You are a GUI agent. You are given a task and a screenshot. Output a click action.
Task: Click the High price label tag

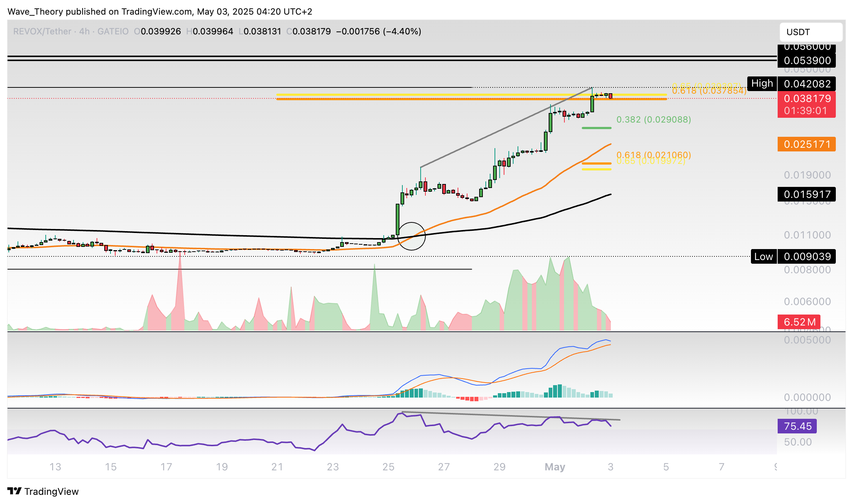point(762,84)
